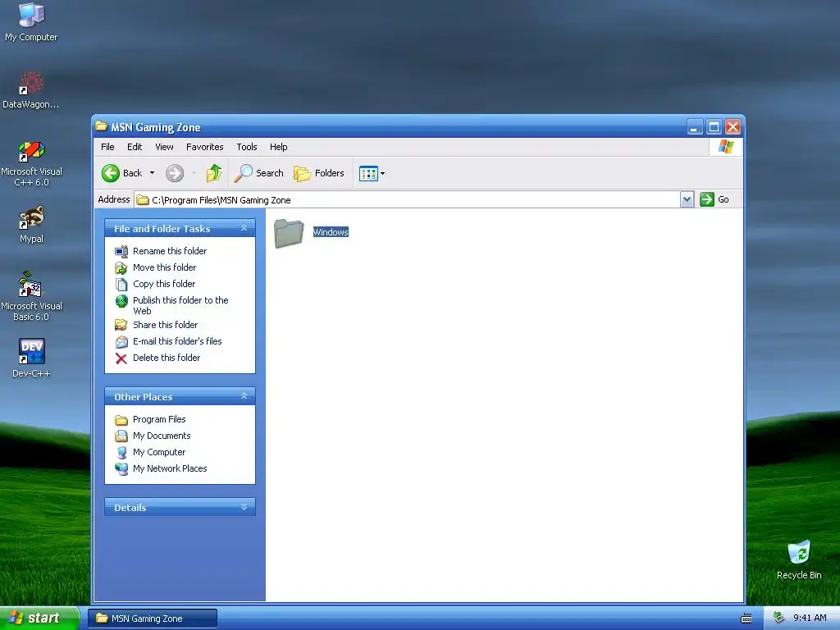The image size is (840, 630).
Task: Open the Search magnifier tool
Action: pos(258,173)
